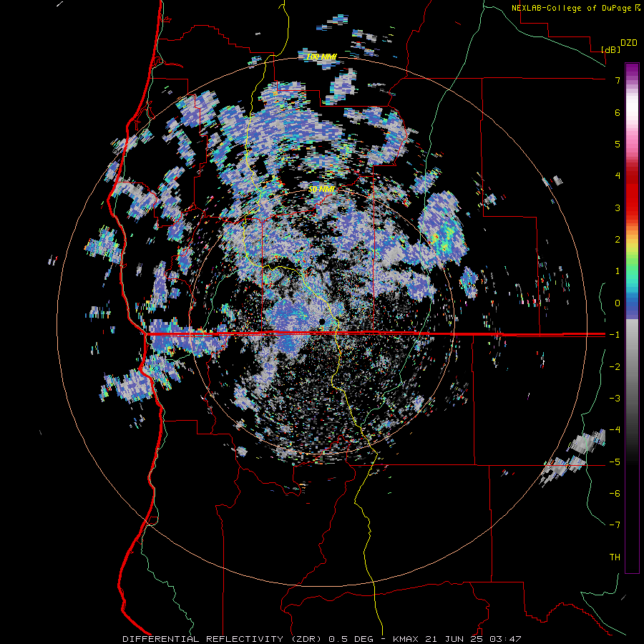
Task: Click the 50 NMI range ring label
Action: pyautogui.click(x=321, y=190)
